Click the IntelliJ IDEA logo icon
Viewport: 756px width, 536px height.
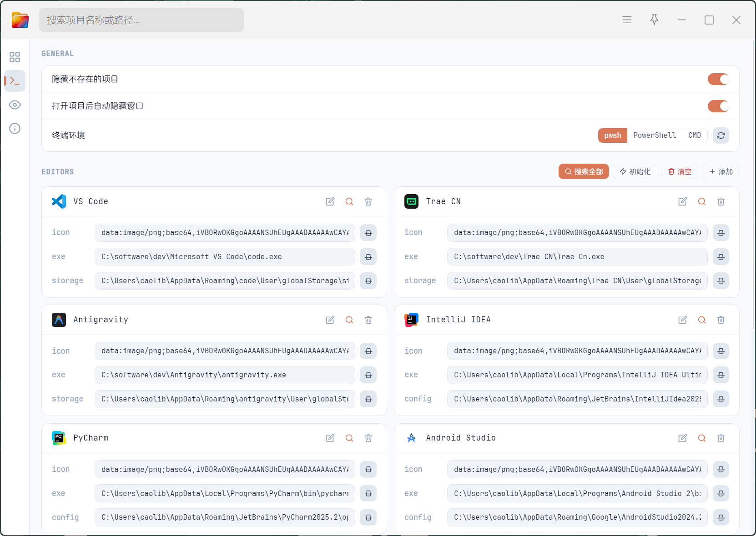412,320
